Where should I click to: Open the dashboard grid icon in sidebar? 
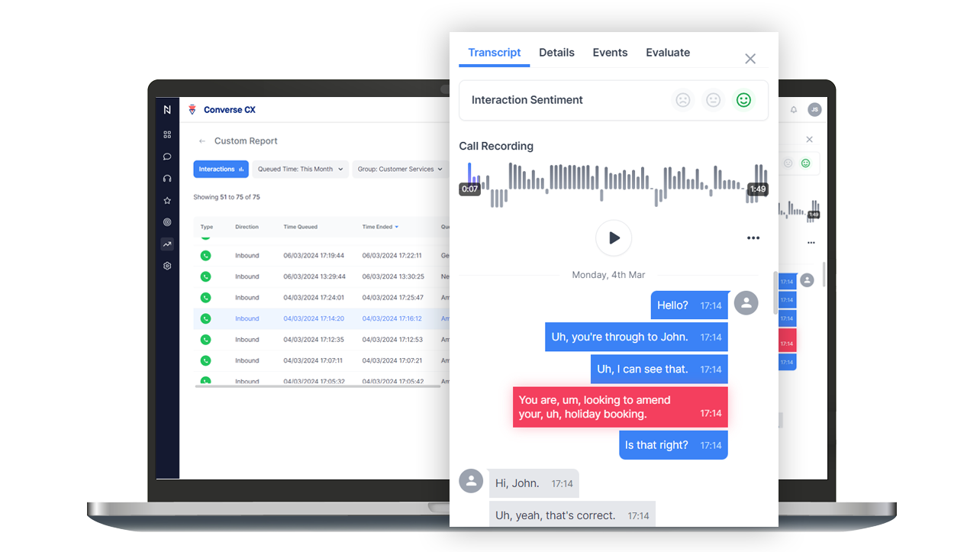coord(167,134)
